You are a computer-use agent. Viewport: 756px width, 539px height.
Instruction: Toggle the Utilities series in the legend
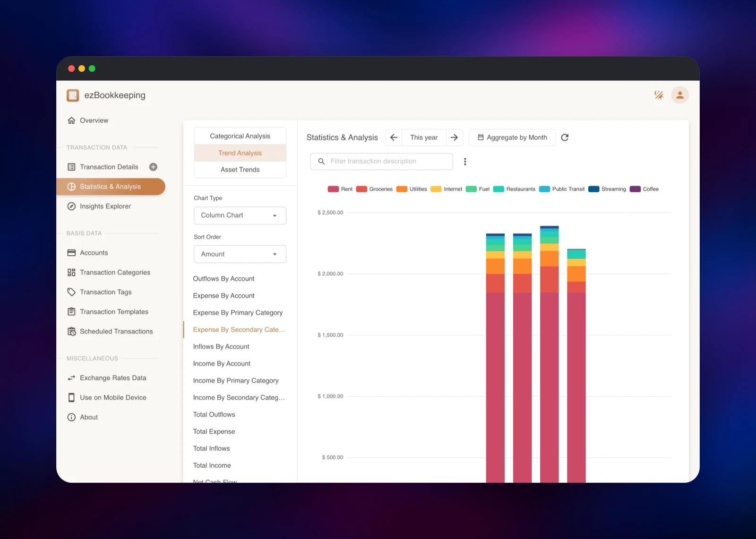[x=412, y=189]
